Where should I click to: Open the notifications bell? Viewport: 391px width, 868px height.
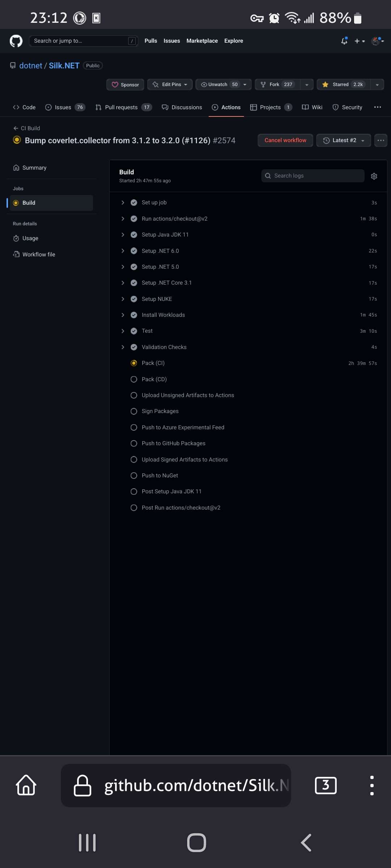click(344, 41)
